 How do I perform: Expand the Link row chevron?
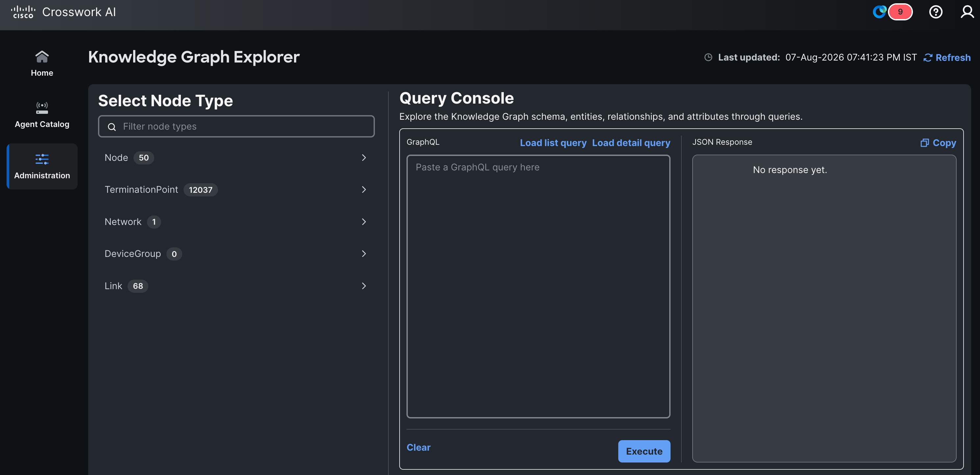[x=364, y=286]
